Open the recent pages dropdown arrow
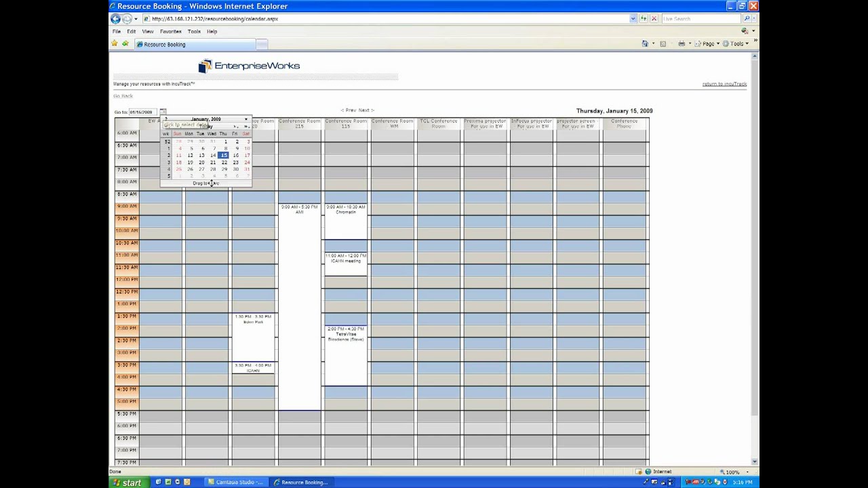868x488 pixels. 136,19
